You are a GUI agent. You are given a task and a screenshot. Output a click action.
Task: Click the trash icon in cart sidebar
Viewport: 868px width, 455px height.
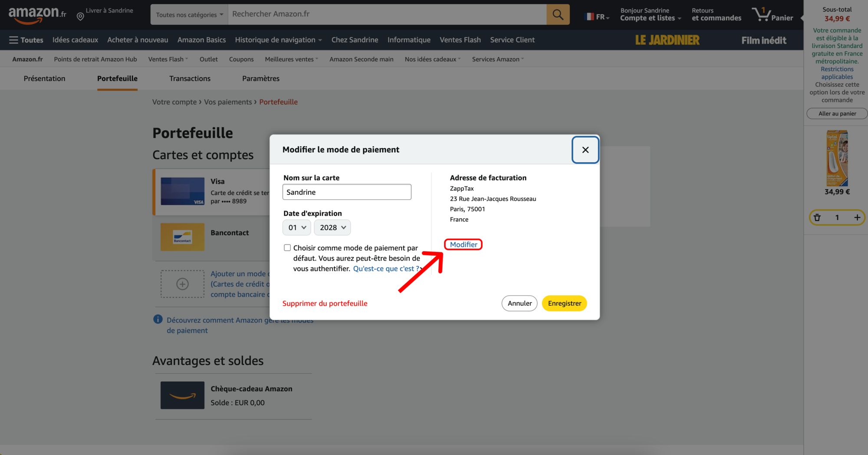click(x=817, y=218)
